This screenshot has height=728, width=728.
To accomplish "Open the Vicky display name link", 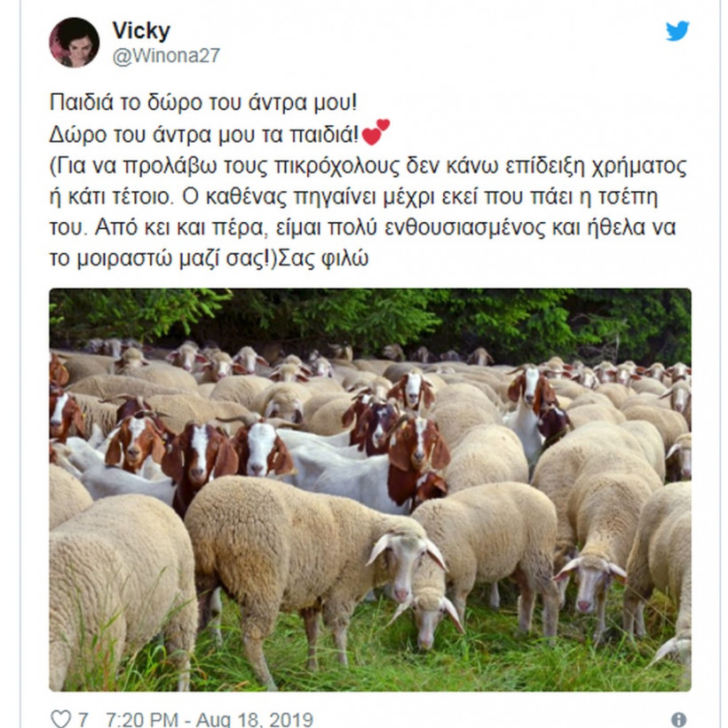I will (x=141, y=31).
